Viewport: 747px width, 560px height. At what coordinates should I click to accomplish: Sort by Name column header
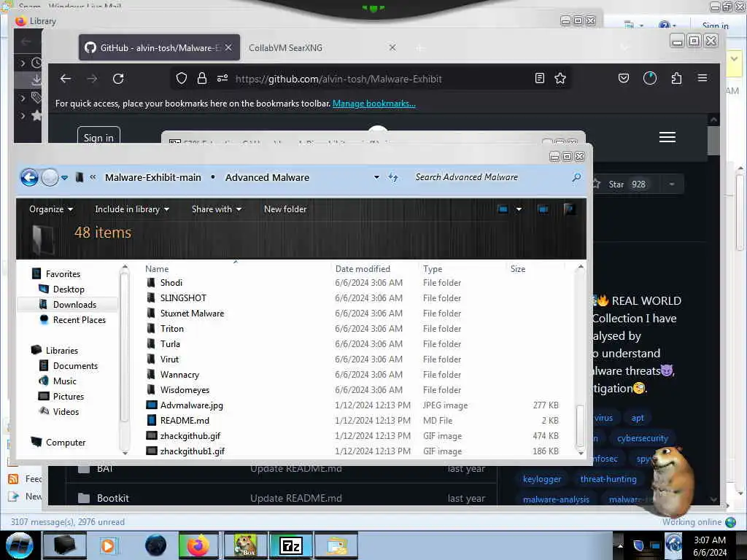click(x=157, y=269)
